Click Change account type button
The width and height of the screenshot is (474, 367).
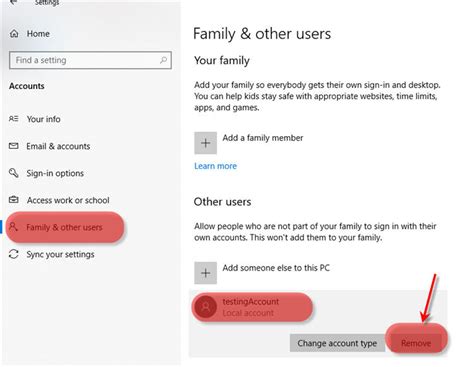pos(337,343)
